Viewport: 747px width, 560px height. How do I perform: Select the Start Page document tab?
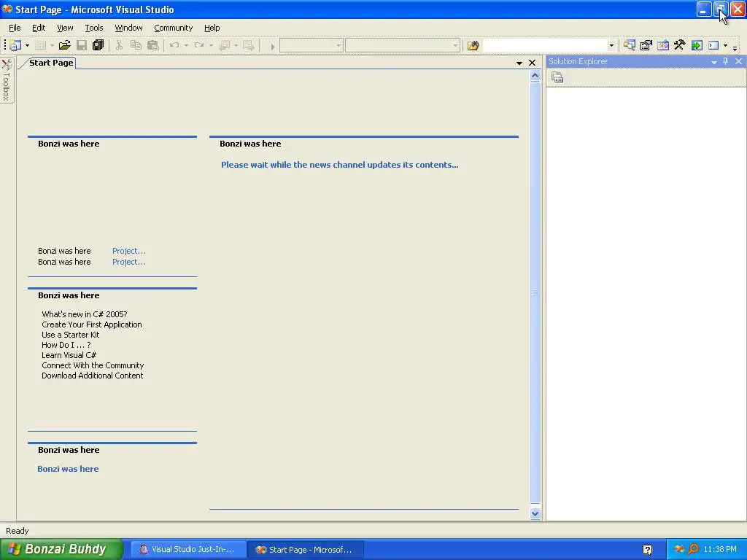point(51,63)
